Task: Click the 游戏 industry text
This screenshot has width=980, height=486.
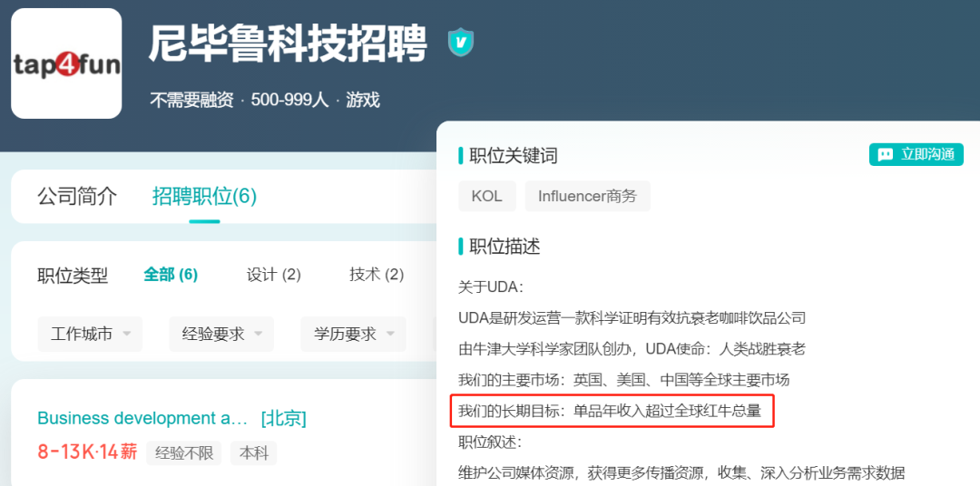Action: pos(363,100)
